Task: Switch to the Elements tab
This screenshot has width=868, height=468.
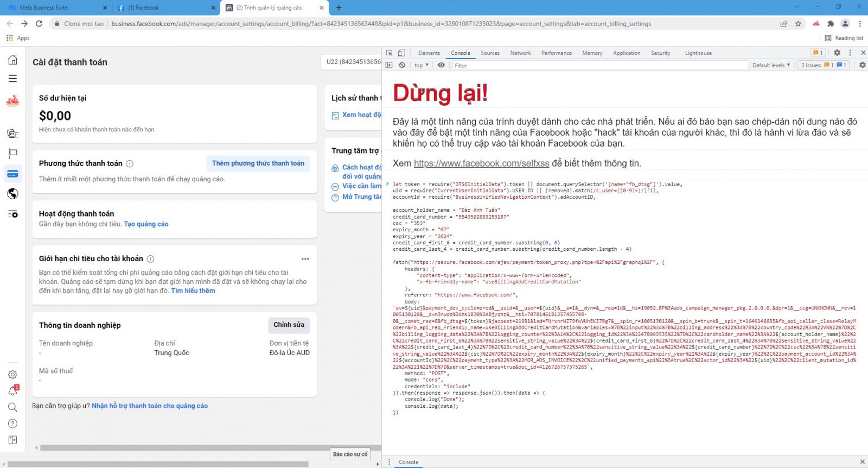Action: [x=429, y=53]
